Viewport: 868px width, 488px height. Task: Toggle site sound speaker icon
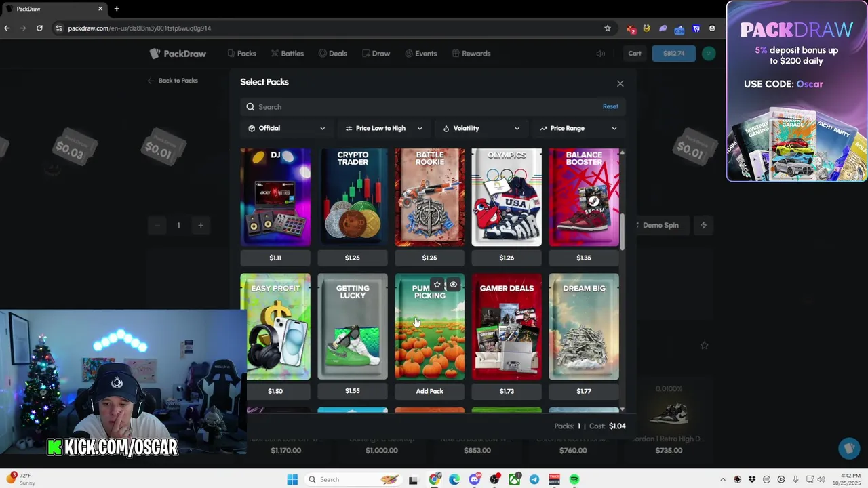pos(600,54)
